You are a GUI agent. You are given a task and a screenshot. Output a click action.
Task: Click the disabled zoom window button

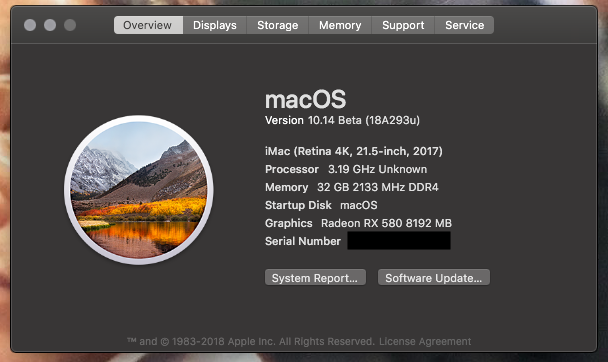click(70, 25)
